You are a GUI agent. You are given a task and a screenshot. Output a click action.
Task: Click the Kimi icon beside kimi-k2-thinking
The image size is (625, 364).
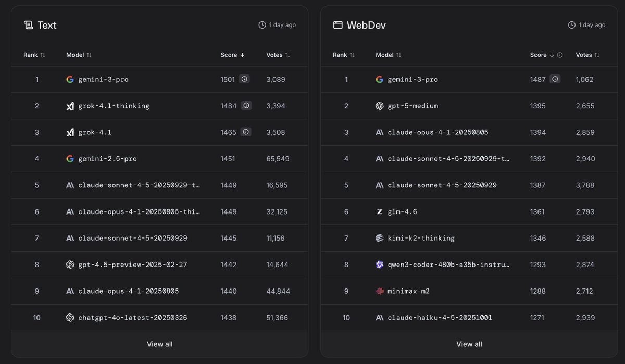[x=380, y=238]
